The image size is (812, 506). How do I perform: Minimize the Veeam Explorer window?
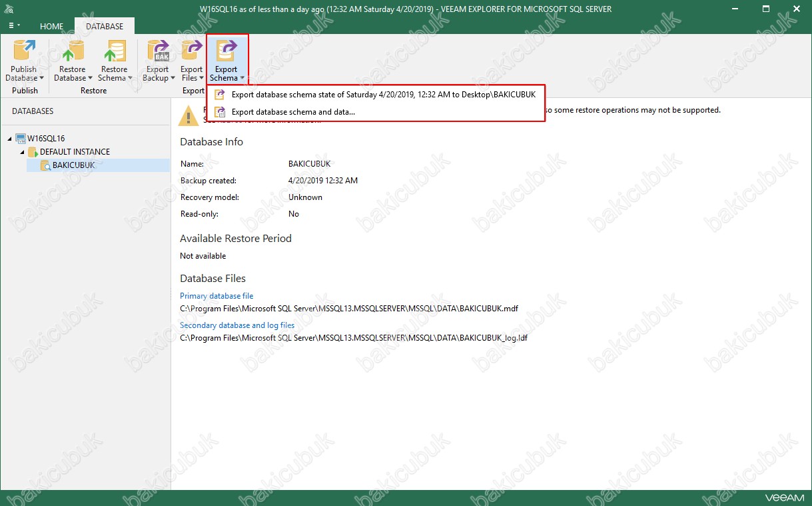coord(733,9)
